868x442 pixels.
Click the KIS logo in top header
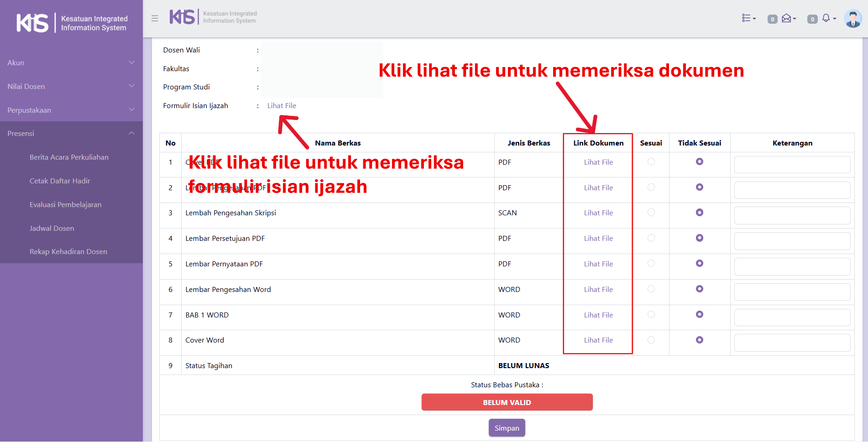(x=183, y=17)
